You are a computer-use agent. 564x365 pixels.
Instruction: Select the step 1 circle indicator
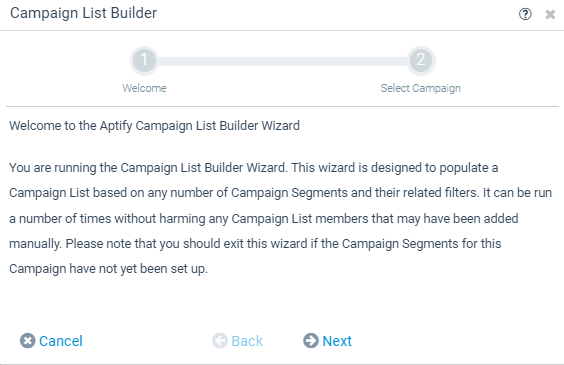(x=144, y=60)
